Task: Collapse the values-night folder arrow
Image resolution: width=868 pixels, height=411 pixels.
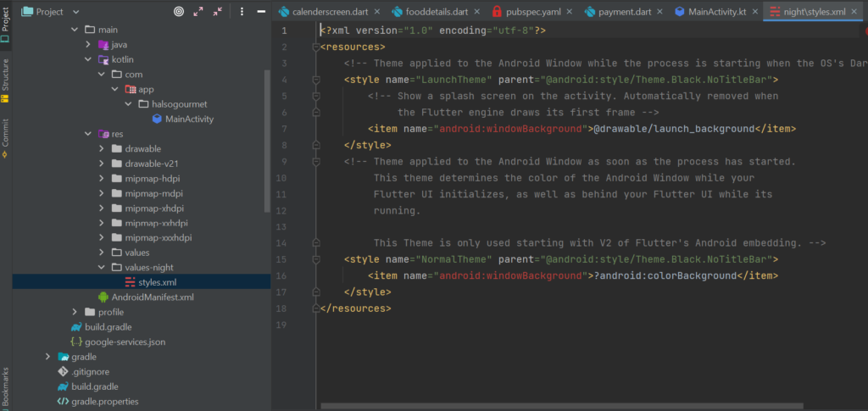Action: point(102,268)
